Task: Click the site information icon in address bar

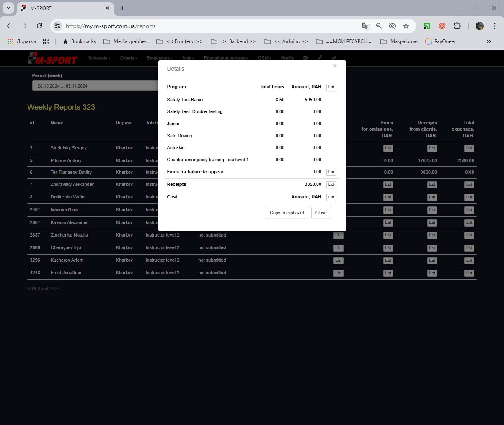Action: [58, 26]
